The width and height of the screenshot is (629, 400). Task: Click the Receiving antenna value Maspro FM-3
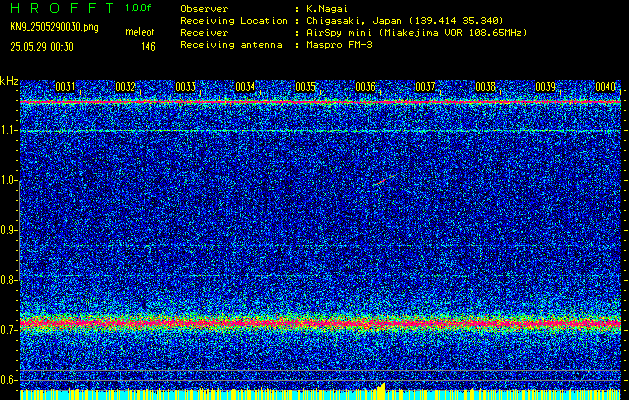pyautogui.click(x=339, y=45)
